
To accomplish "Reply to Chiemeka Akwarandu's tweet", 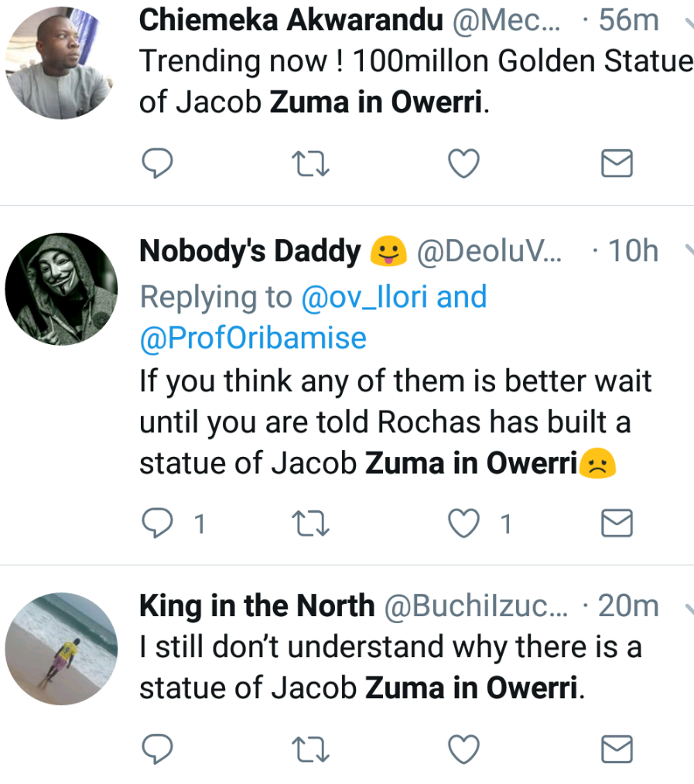I will (x=158, y=163).
